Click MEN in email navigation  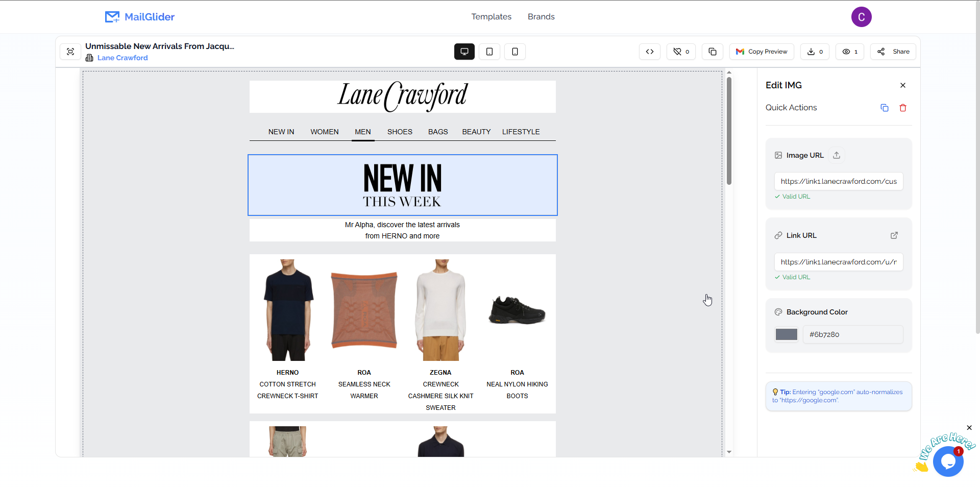click(363, 132)
